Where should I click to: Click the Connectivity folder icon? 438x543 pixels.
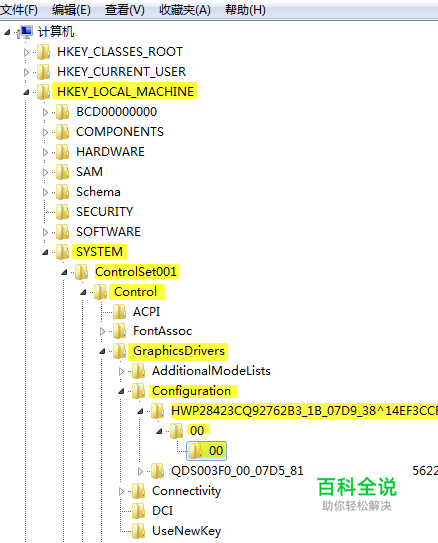139,491
